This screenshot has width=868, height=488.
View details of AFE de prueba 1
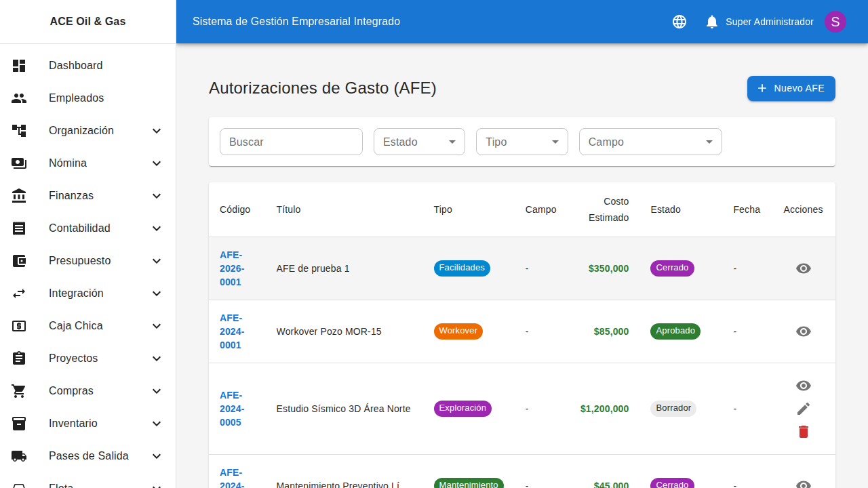(803, 268)
